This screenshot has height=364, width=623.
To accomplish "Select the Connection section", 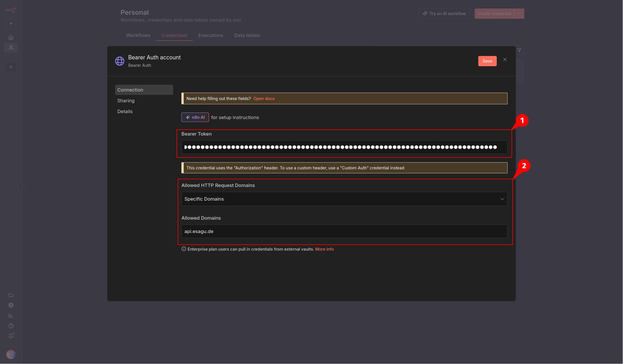I will tap(144, 90).
